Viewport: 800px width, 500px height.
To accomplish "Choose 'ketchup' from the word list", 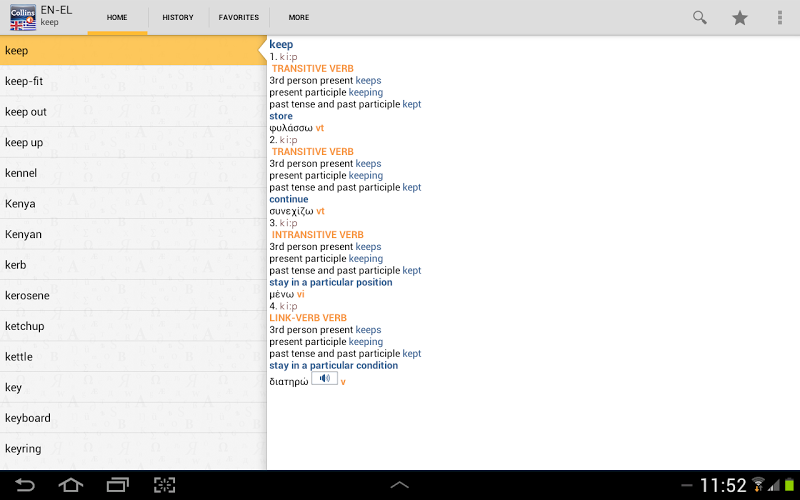I will click(133, 326).
